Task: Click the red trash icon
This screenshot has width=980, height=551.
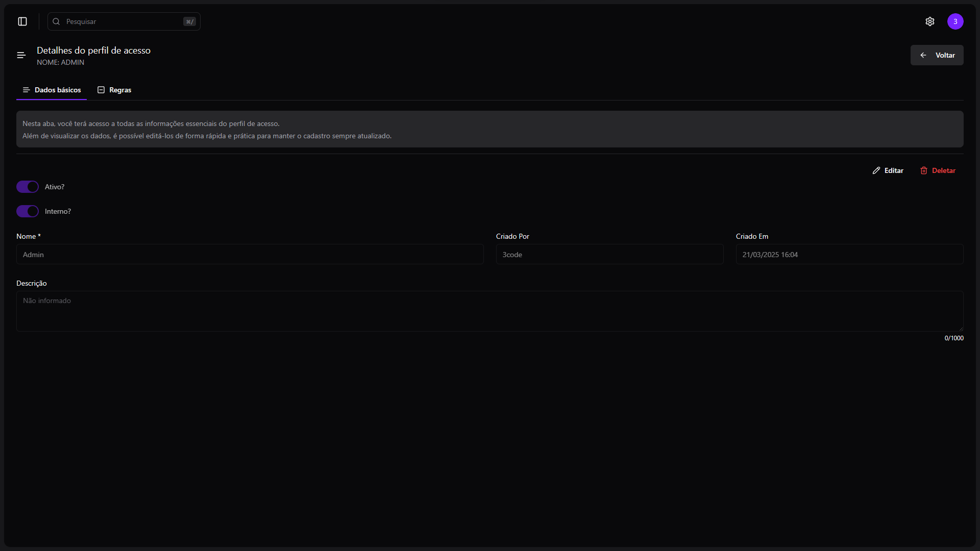Action: [x=924, y=170]
